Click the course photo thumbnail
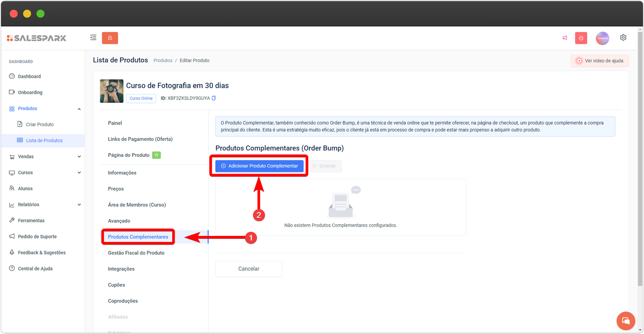The width and height of the screenshot is (644, 334). [x=111, y=91]
